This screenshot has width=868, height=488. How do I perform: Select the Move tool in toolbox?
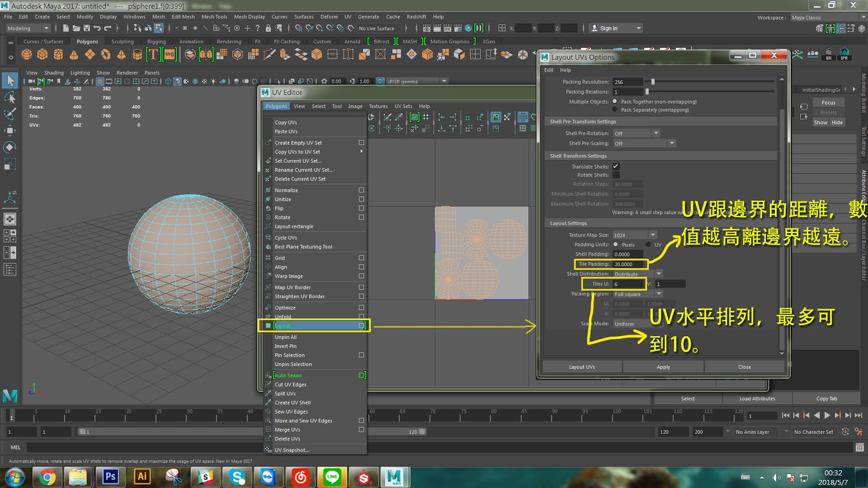coord(10,131)
